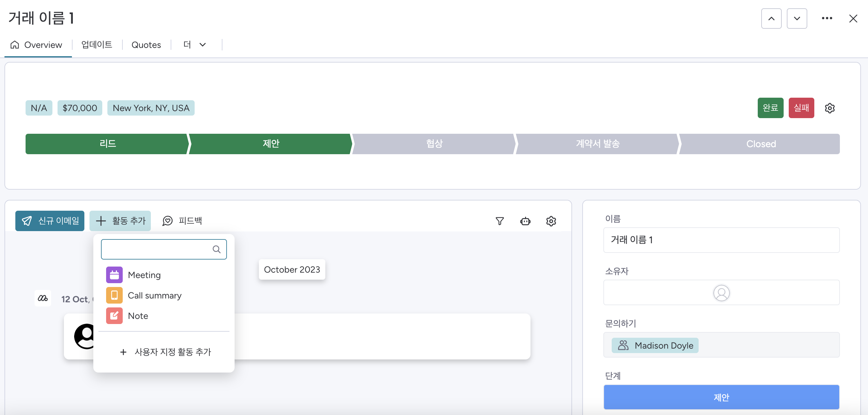The image size is (868, 415).
Task: Go to next item with down chevron
Action: pos(796,18)
